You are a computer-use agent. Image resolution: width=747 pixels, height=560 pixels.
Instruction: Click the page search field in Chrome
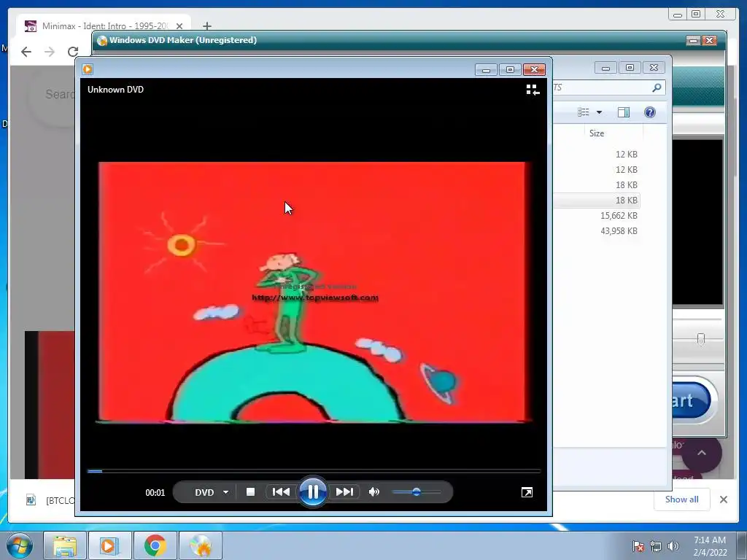tap(53, 94)
